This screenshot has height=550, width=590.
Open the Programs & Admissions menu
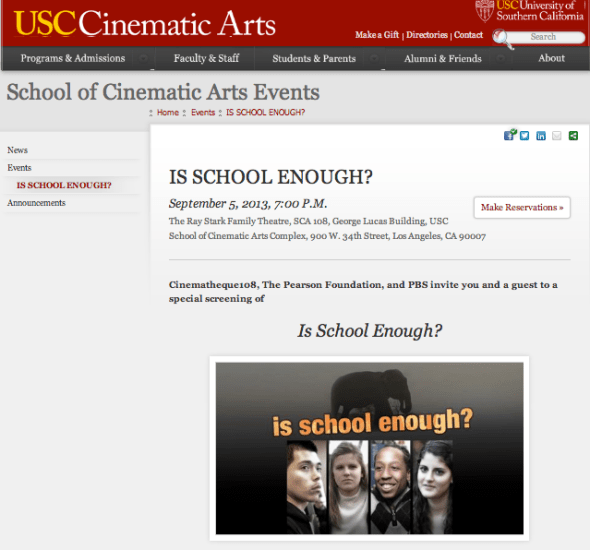click(73, 58)
